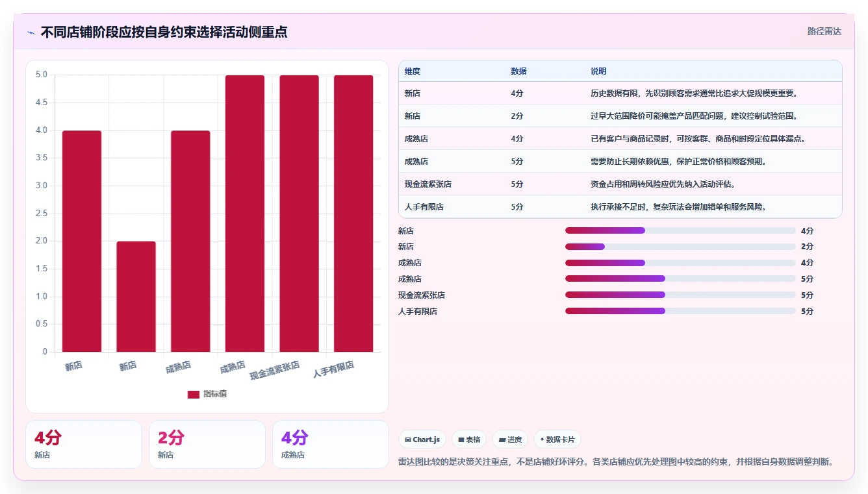
Task: Click the 进度 chip
Action: click(x=510, y=439)
